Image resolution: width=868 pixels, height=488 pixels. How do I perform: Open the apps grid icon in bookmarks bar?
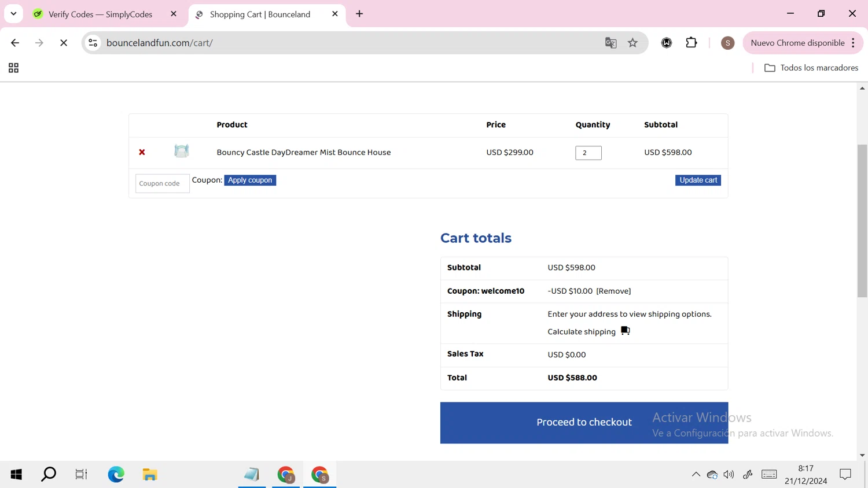[x=13, y=68]
